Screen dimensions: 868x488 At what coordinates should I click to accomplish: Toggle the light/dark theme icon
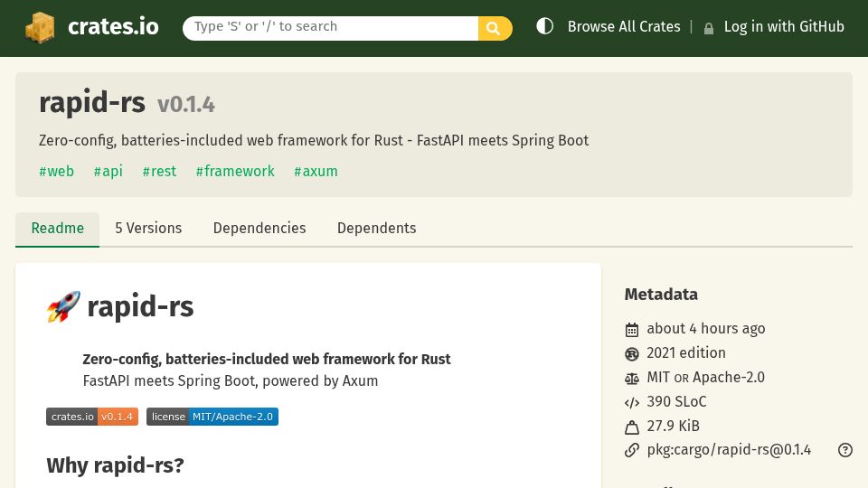(x=544, y=26)
